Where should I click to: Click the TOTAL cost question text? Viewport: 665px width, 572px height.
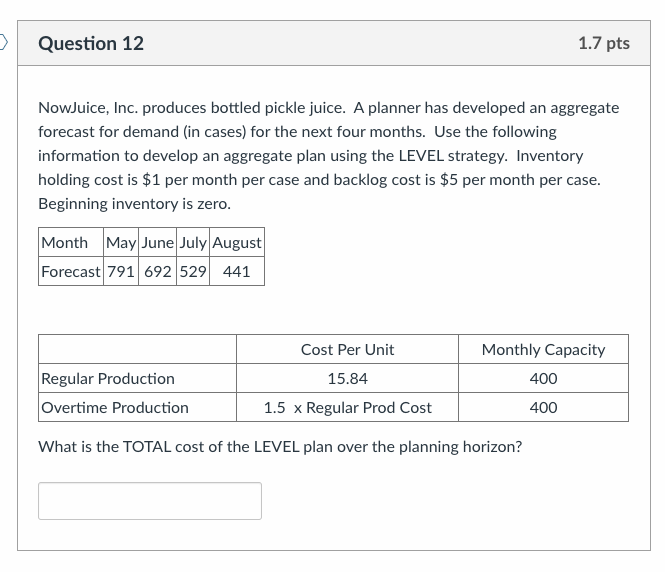click(x=280, y=446)
